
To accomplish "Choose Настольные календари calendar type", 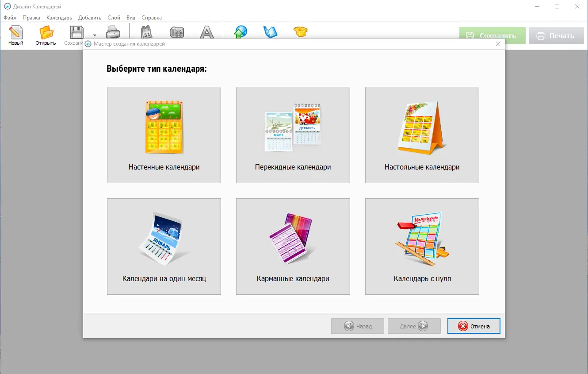I will [x=422, y=135].
